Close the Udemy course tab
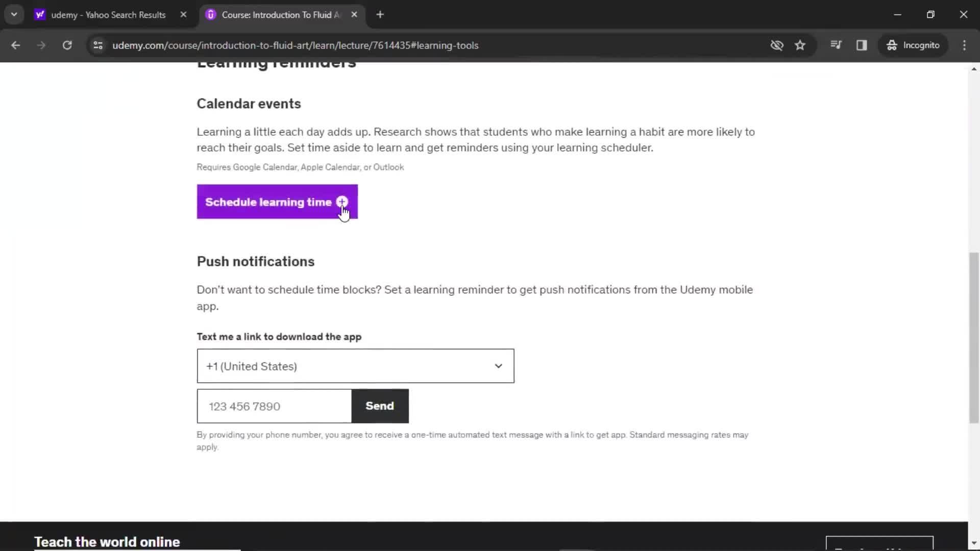Screen dimensions: 980x551 click(354, 15)
